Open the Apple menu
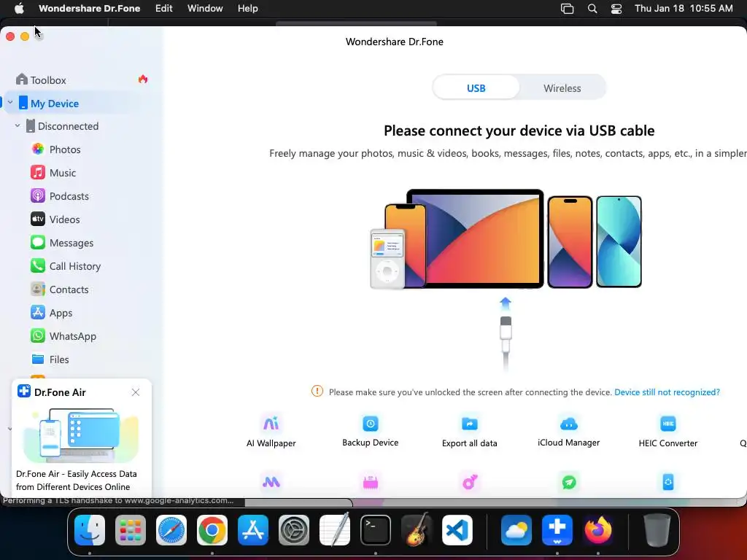The height and width of the screenshot is (560, 747). (x=19, y=8)
